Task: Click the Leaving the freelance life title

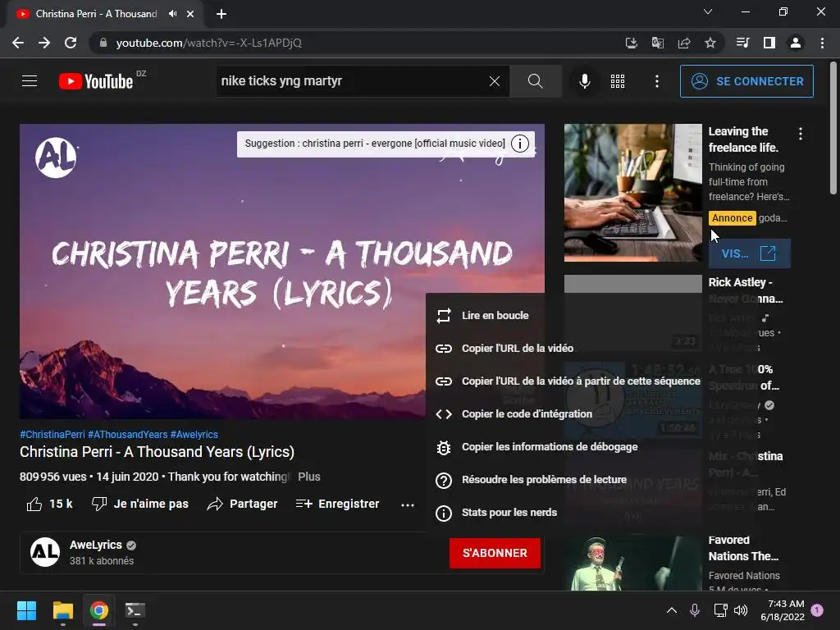Action: 743,139
